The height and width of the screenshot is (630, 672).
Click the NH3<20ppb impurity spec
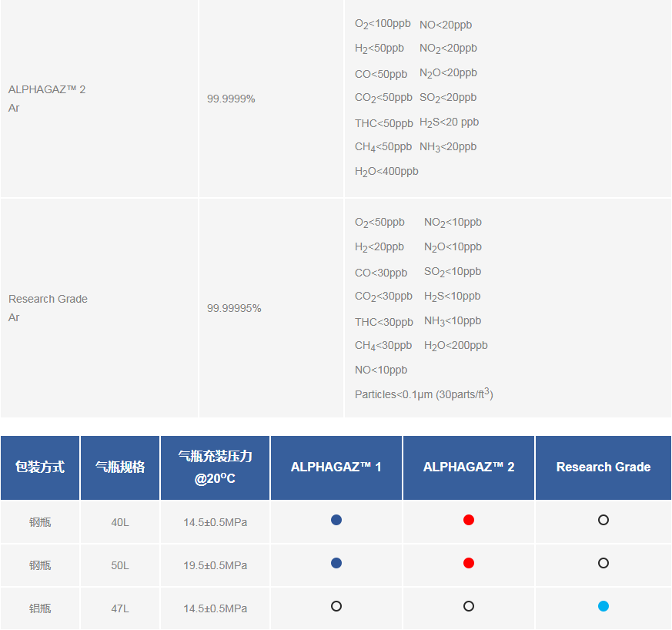tap(448, 147)
